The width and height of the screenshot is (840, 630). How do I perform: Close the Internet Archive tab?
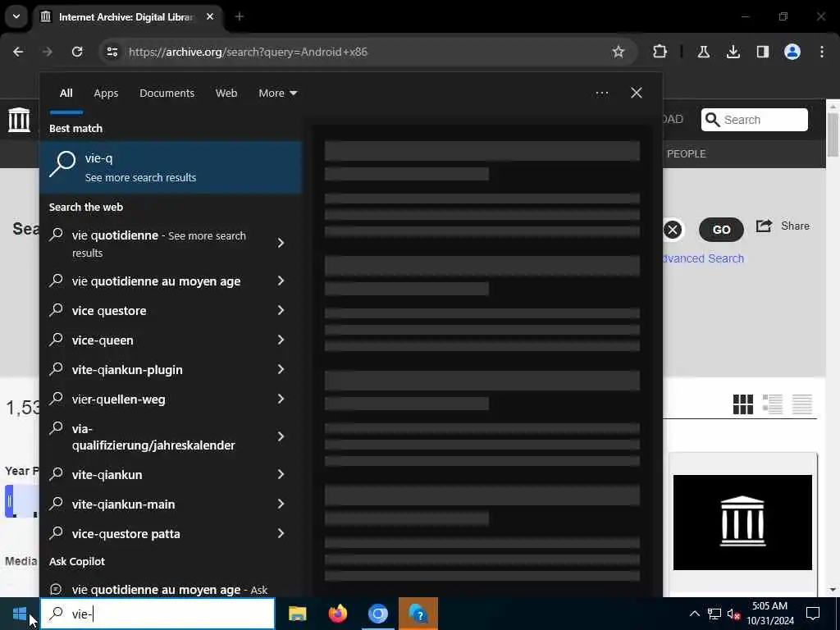(x=210, y=16)
